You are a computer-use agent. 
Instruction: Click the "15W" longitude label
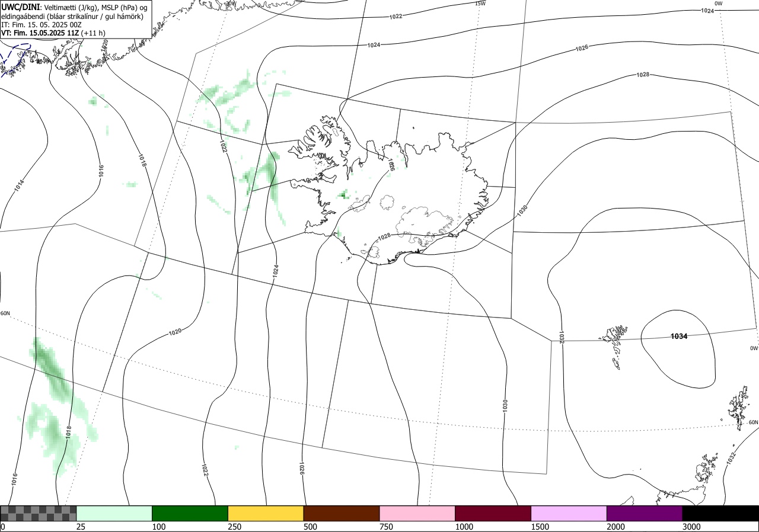pos(480,4)
